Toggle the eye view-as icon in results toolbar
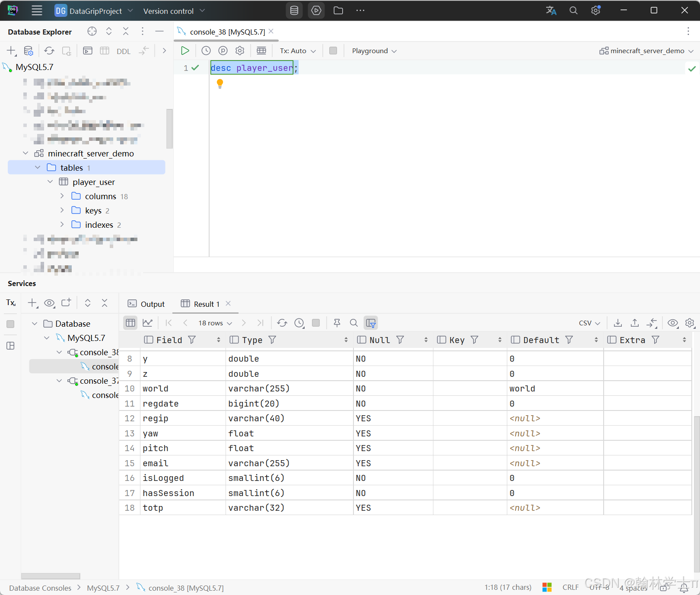Image resolution: width=700 pixels, height=595 pixels. (673, 323)
